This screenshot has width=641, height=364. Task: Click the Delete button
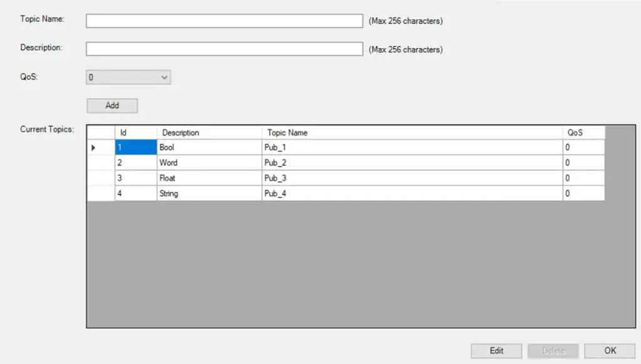coord(553,351)
